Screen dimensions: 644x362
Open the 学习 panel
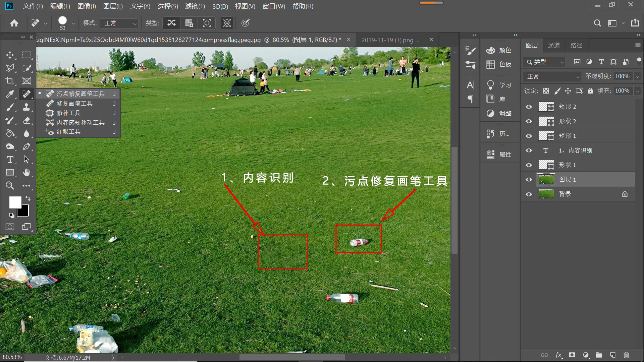[x=499, y=85]
